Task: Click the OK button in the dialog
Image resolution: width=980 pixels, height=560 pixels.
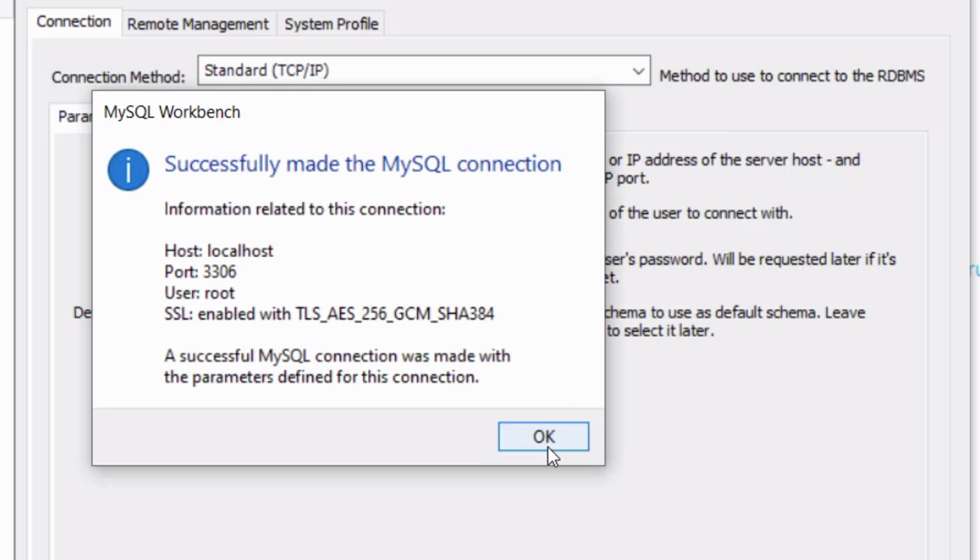Action: pos(543,436)
